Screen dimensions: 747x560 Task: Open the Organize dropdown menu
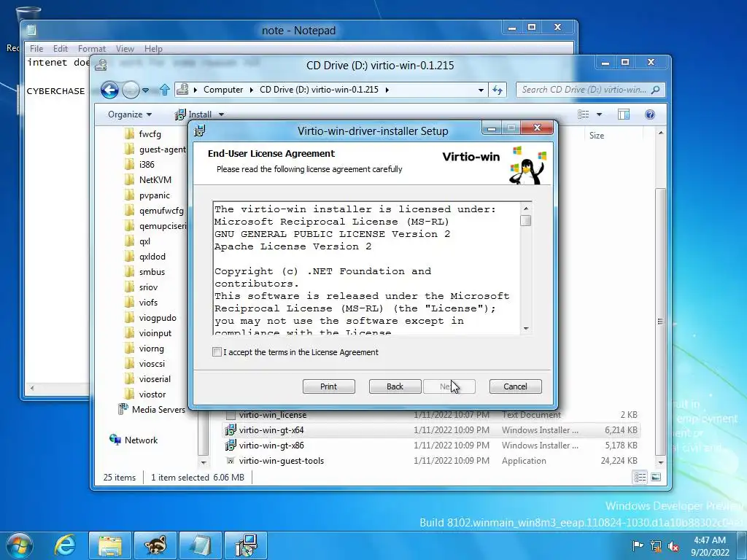[x=130, y=114]
